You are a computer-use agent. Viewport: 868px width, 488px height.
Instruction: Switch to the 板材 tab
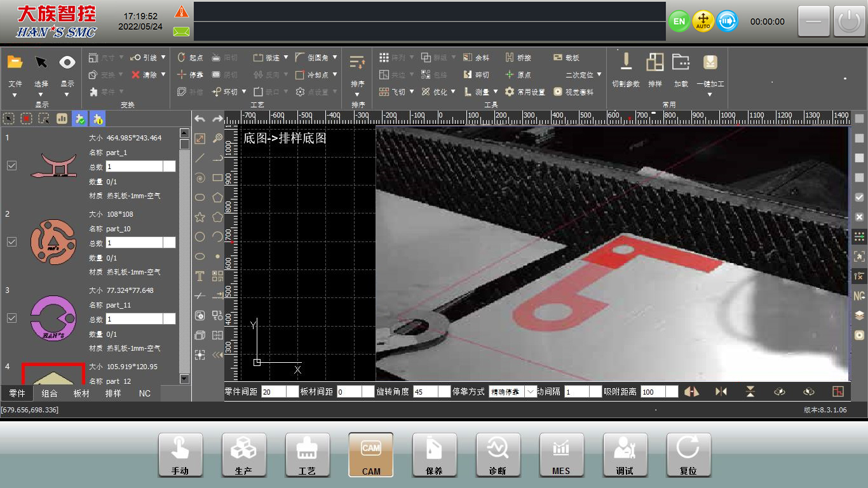[81, 394]
